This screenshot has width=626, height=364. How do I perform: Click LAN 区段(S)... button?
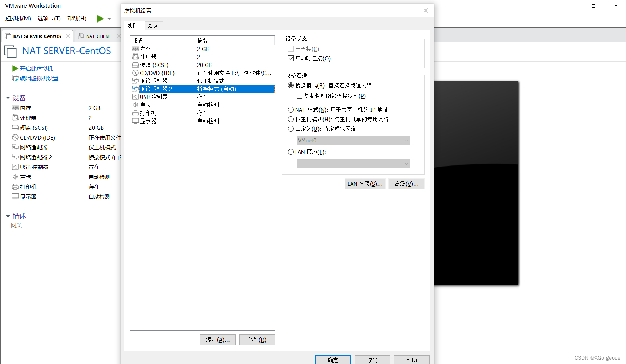[x=365, y=184]
